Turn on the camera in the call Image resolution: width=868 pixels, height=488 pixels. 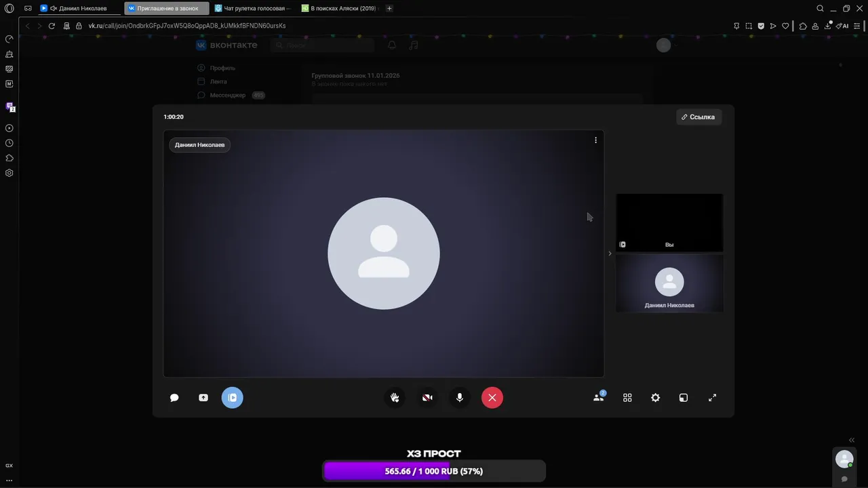point(427,398)
